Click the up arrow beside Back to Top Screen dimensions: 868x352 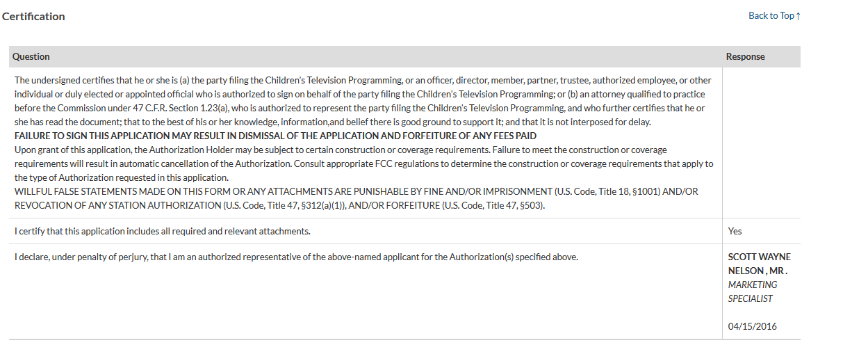point(798,16)
